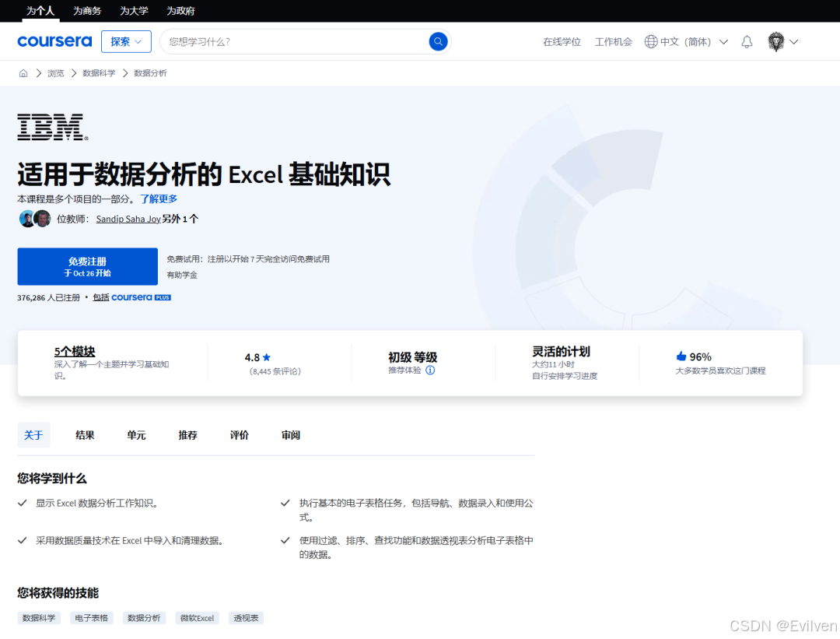Click the 微软Excel skill tag
840x639 pixels.
(x=197, y=618)
